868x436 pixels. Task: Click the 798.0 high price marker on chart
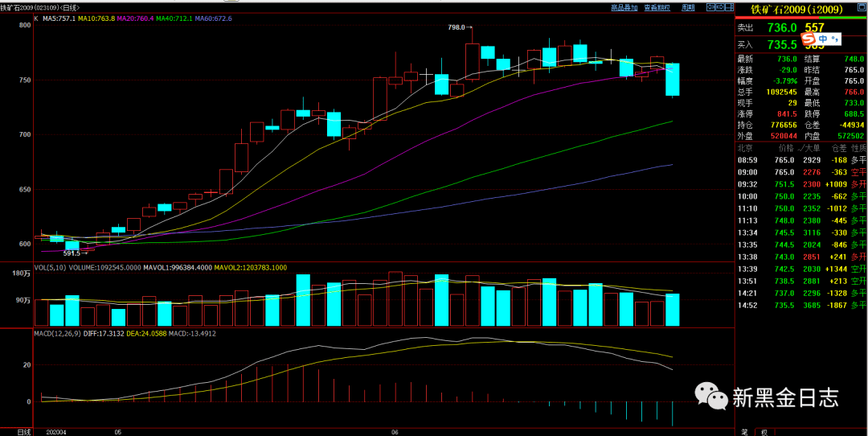457,27
